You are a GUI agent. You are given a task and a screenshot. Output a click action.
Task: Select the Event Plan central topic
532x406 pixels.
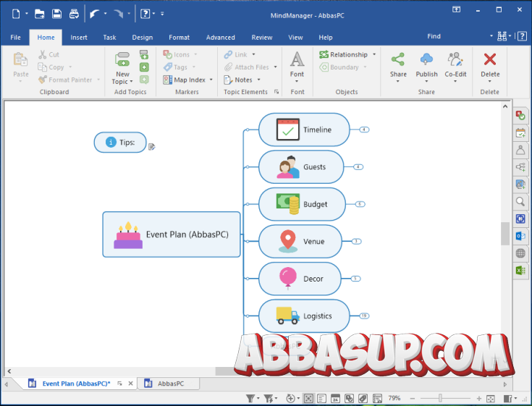click(x=172, y=234)
